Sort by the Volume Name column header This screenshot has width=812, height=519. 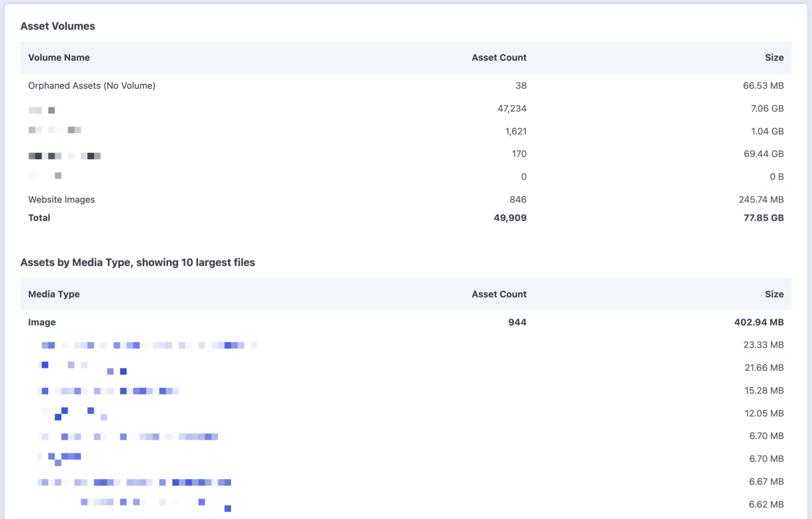click(59, 57)
